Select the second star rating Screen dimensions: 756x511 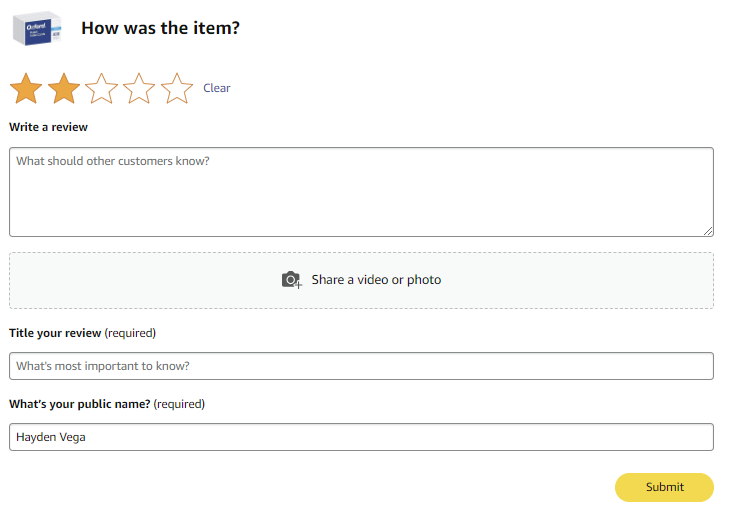click(x=64, y=89)
